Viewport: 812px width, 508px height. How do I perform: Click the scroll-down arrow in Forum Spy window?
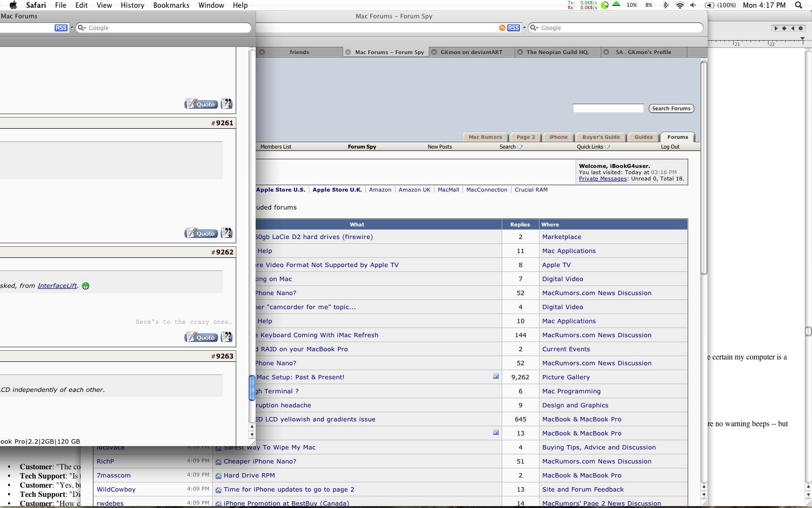tap(704, 495)
